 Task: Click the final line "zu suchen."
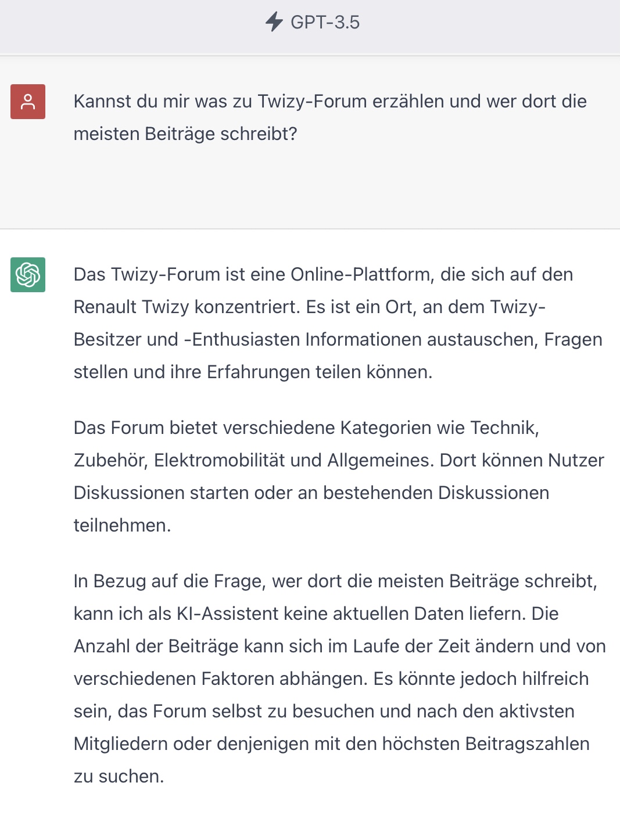(x=119, y=776)
